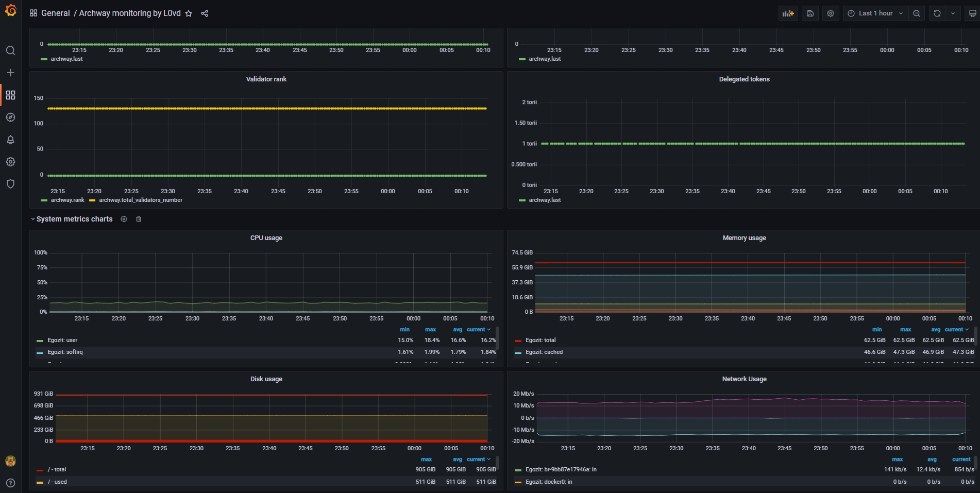The image size is (980, 493).
Task: Open the Explore compass icon
Action: [10, 117]
